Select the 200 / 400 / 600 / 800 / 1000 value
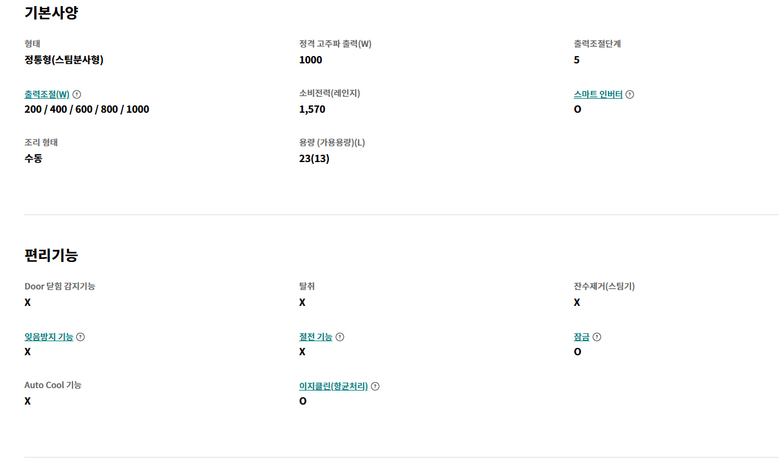779x460 pixels. point(86,109)
